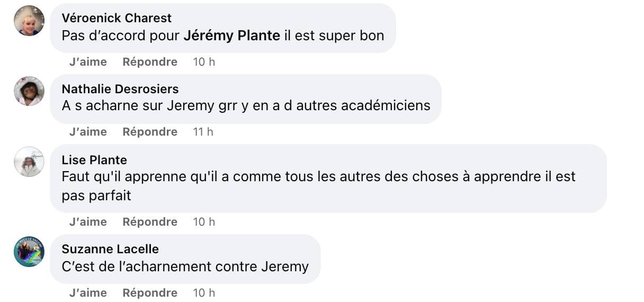Click the 10 h timestamp on Véroenick's comment
Viewport: 644px width, 302px height.
tap(204, 62)
